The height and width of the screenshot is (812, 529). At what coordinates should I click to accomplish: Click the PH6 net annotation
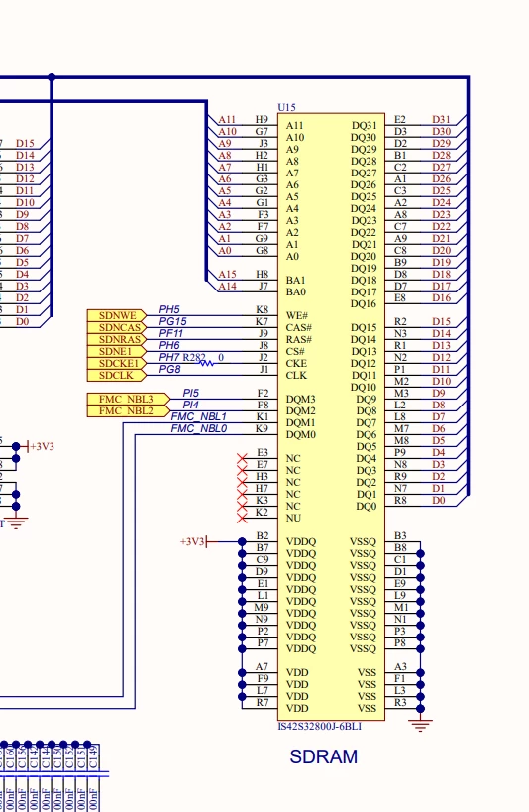[x=169, y=345]
